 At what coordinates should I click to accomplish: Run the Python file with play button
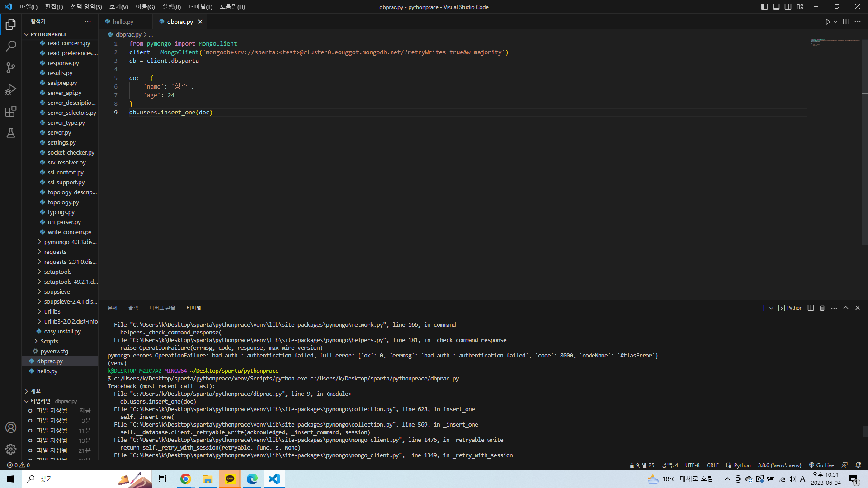click(827, 22)
